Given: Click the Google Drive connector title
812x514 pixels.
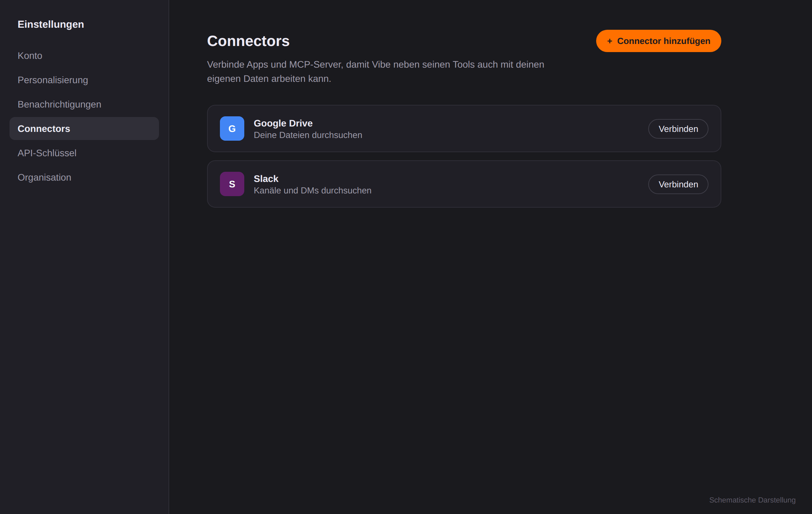Looking at the screenshot, I should 283,123.
